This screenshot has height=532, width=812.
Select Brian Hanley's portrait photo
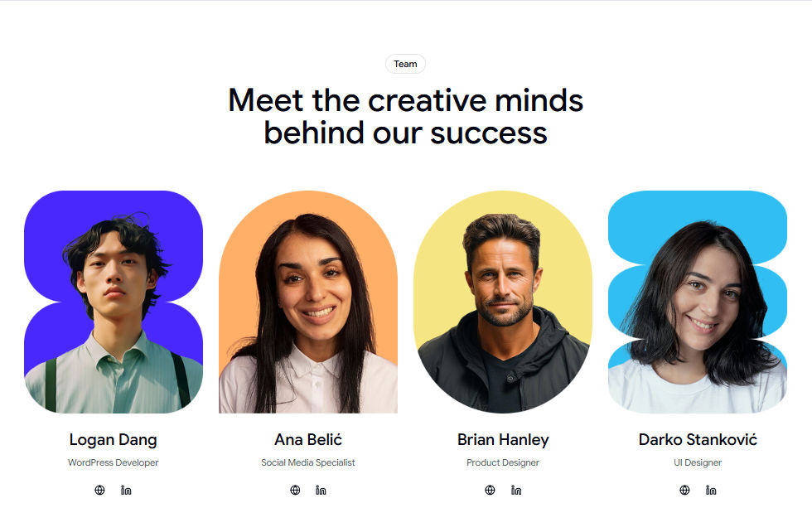(x=503, y=302)
